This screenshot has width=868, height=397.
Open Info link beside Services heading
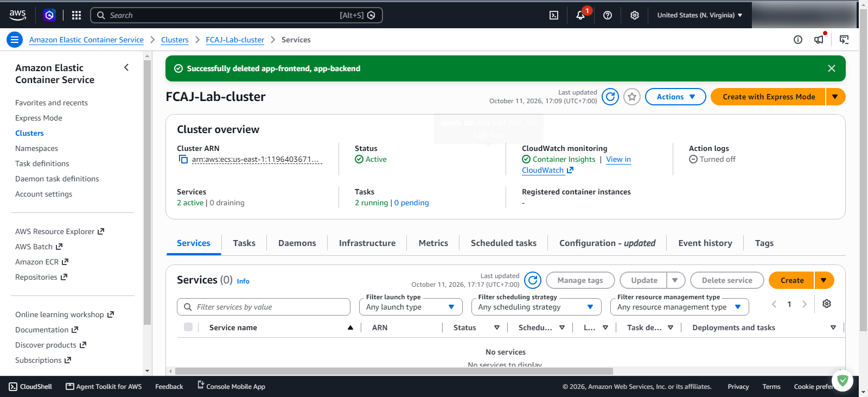[x=243, y=281]
